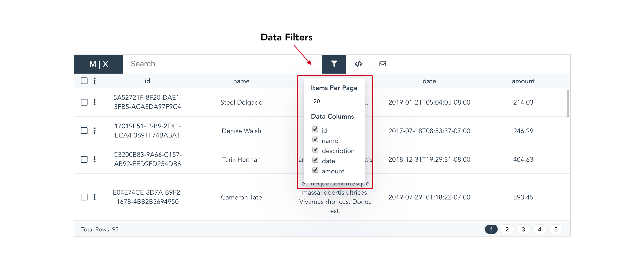Go to page 3
The image size is (644, 267).
click(523, 229)
